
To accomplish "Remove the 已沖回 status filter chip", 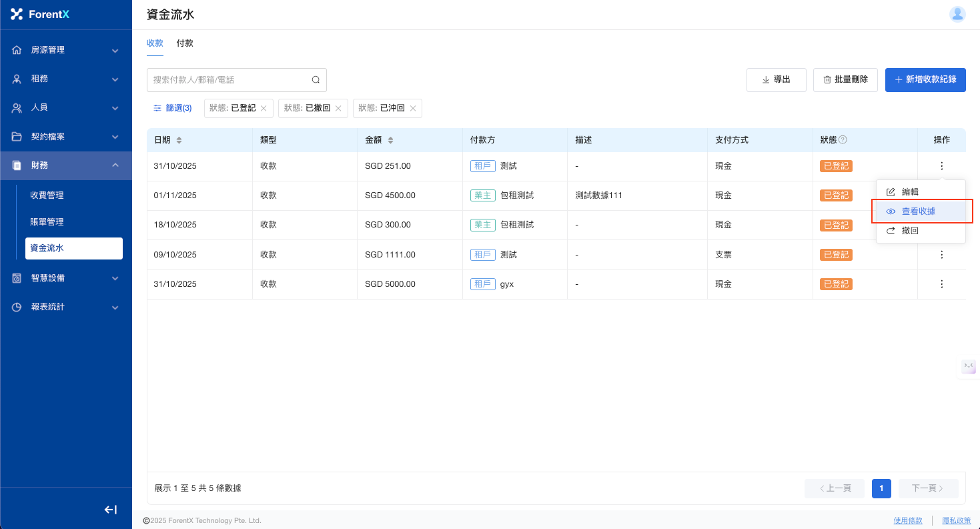I will click(413, 108).
